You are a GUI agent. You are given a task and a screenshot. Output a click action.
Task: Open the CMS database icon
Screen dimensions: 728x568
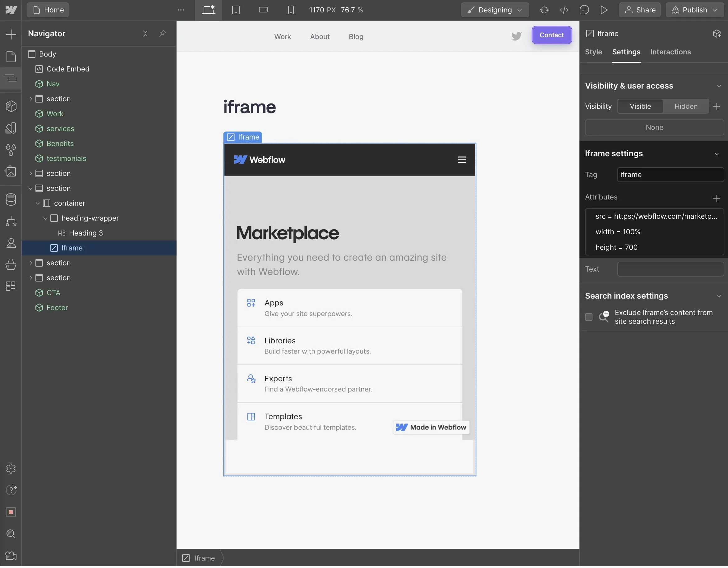click(x=11, y=199)
